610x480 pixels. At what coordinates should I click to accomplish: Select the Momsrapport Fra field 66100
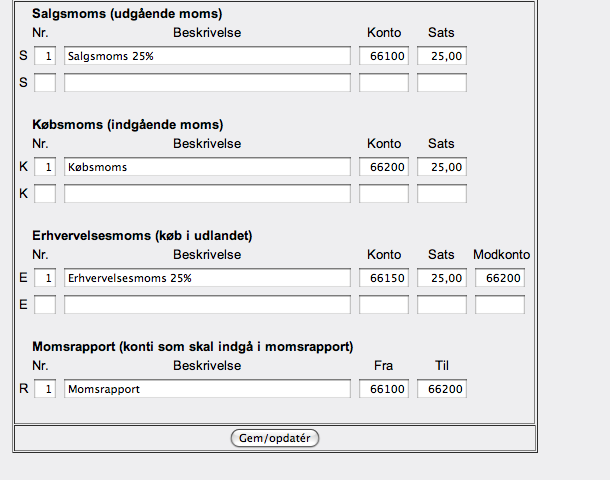pyautogui.click(x=384, y=389)
